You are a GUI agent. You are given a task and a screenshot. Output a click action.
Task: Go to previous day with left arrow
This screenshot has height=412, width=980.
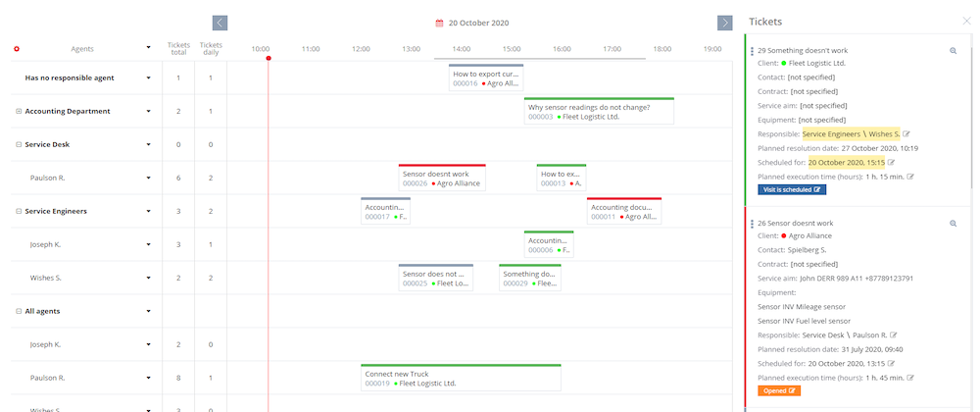(x=220, y=23)
